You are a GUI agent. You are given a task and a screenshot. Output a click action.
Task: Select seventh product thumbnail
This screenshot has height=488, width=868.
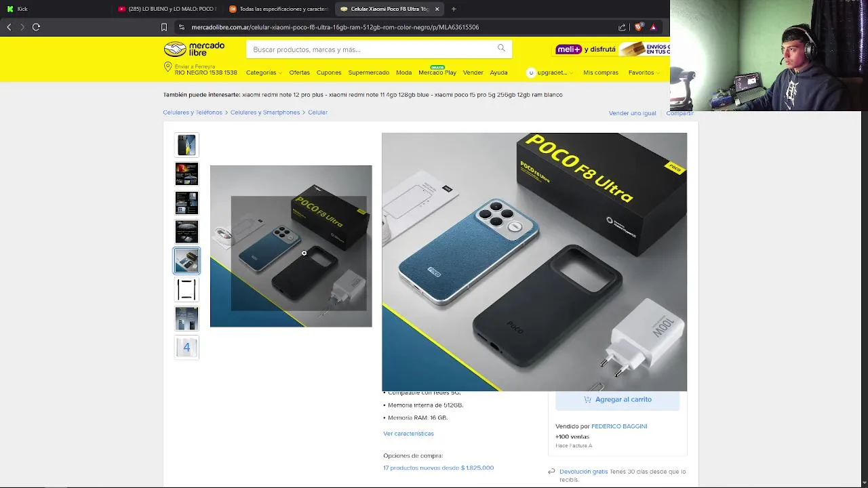[186, 319]
